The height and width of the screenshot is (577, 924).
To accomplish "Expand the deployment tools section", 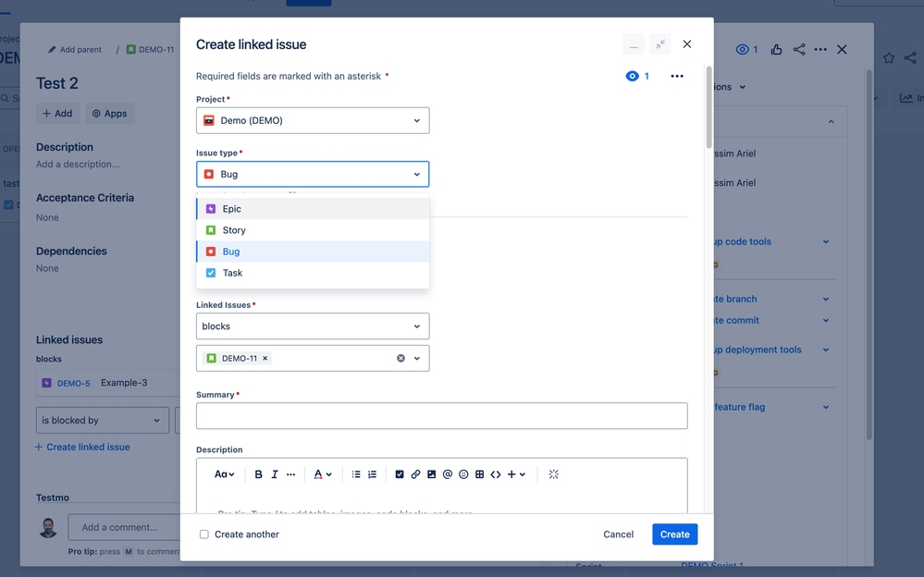I will pos(826,350).
